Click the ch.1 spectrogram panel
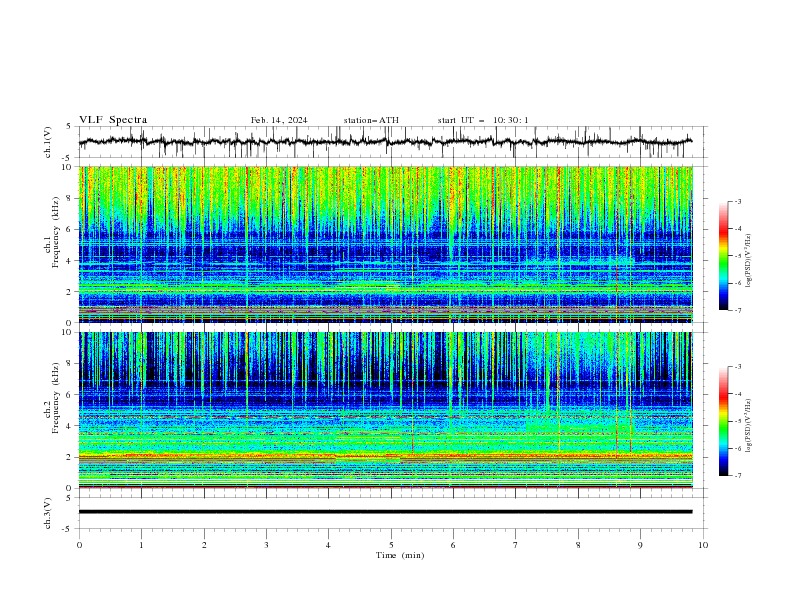 (385, 244)
